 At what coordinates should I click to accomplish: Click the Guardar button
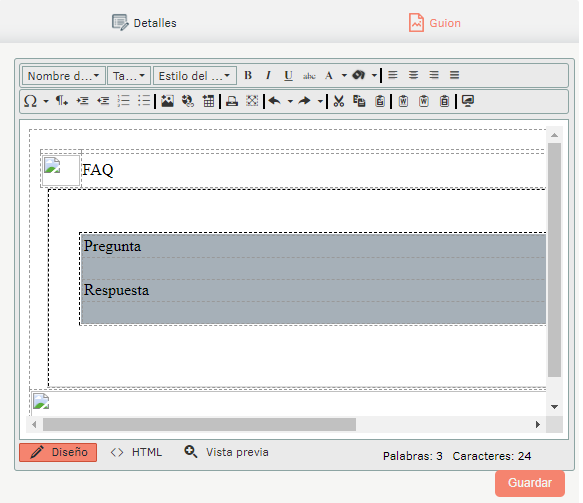530,483
